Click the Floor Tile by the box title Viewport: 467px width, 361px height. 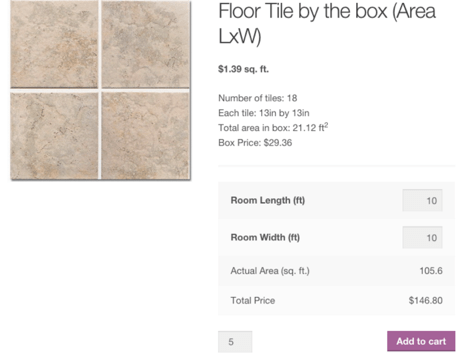[327, 23]
